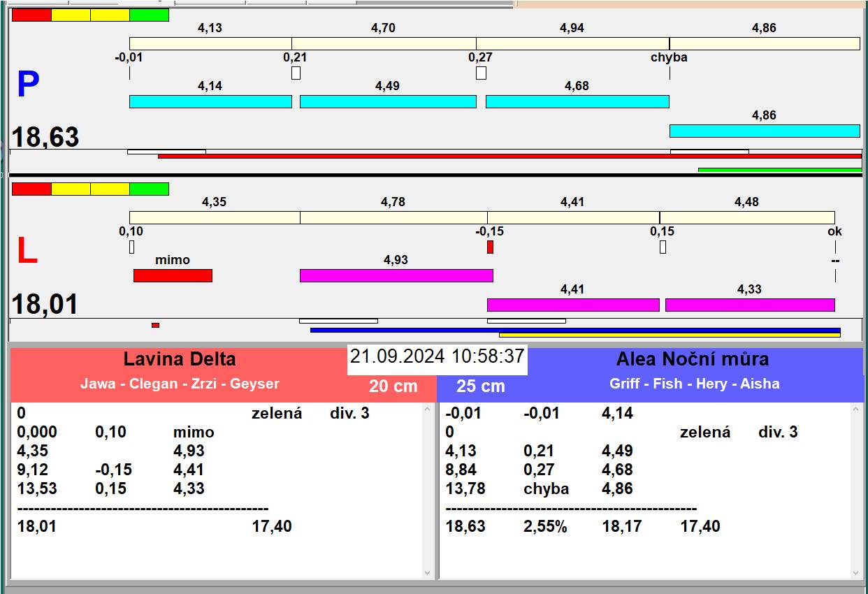Click the 20 cm jump height label

point(393,386)
